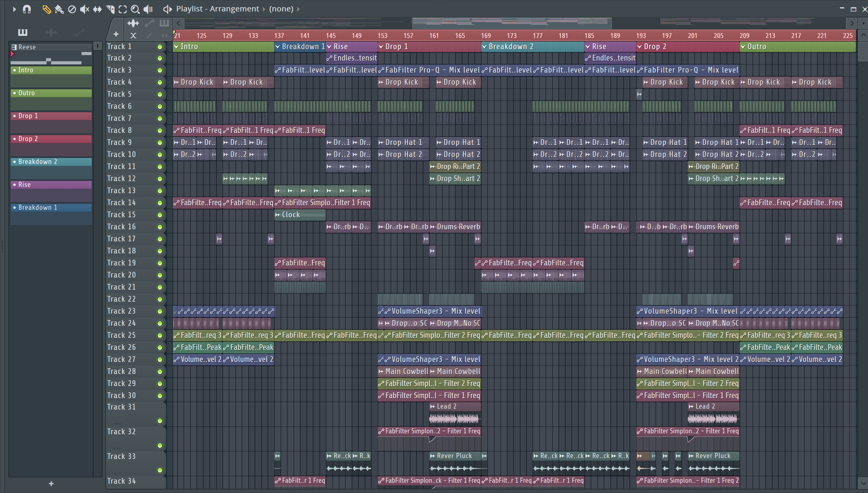Open the Breakdown 2 marker dropdown
This screenshot has height=493, width=868.
(484, 47)
